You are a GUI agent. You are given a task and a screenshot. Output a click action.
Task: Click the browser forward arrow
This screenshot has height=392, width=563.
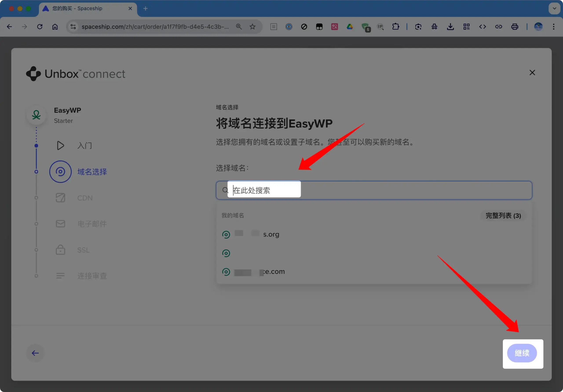(x=24, y=26)
